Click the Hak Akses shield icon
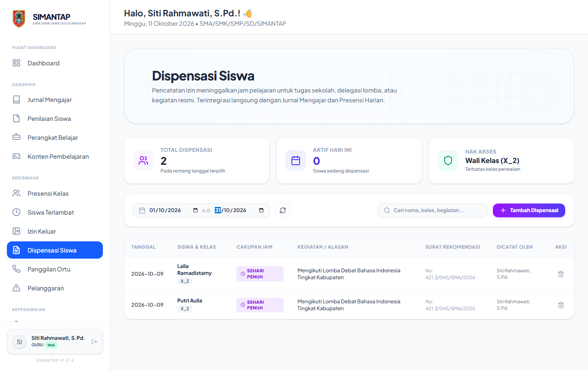The width and height of the screenshot is (588, 370). [x=448, y=161]
